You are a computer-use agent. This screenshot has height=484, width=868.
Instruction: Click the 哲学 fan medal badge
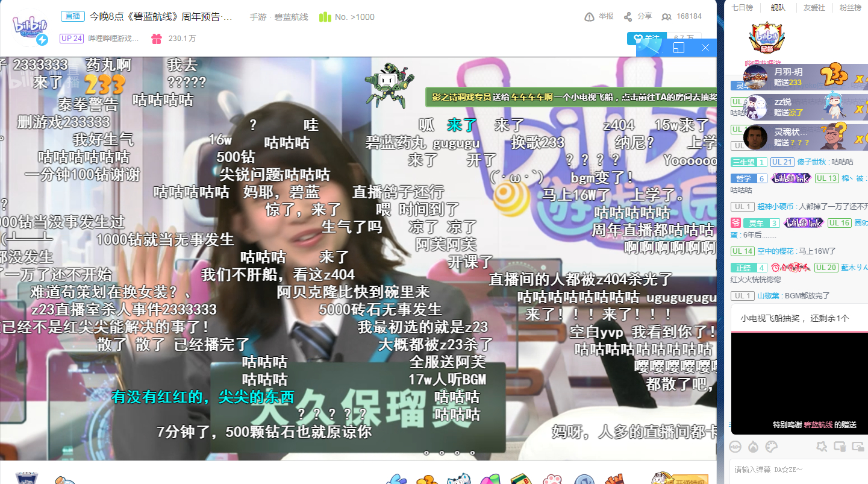tap(749, 178)
